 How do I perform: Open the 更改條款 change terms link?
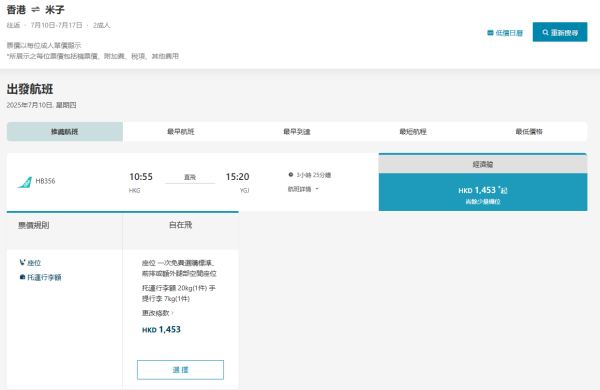click(x=157, y=313)
